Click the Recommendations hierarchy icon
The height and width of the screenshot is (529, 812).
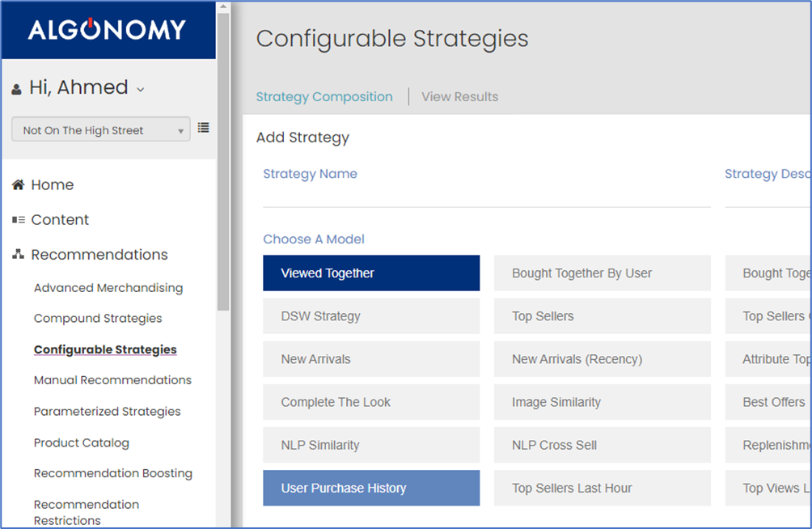(18, 255)
